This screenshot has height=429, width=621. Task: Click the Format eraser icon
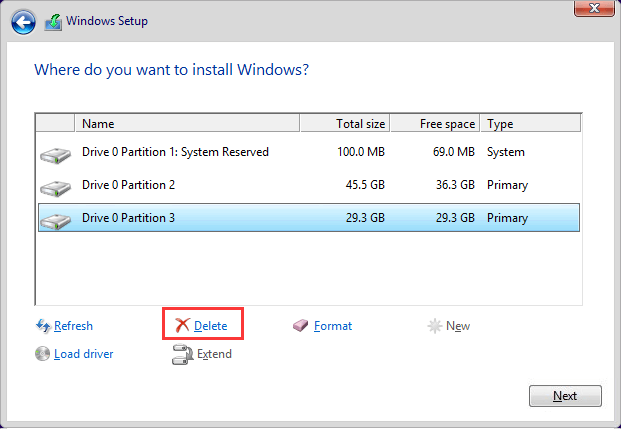(301, 326)
